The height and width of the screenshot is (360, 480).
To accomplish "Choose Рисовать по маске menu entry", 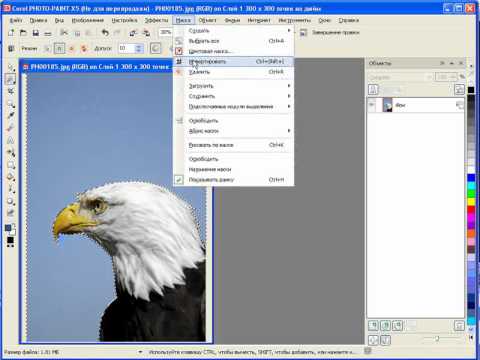I will tap(233, 145).
